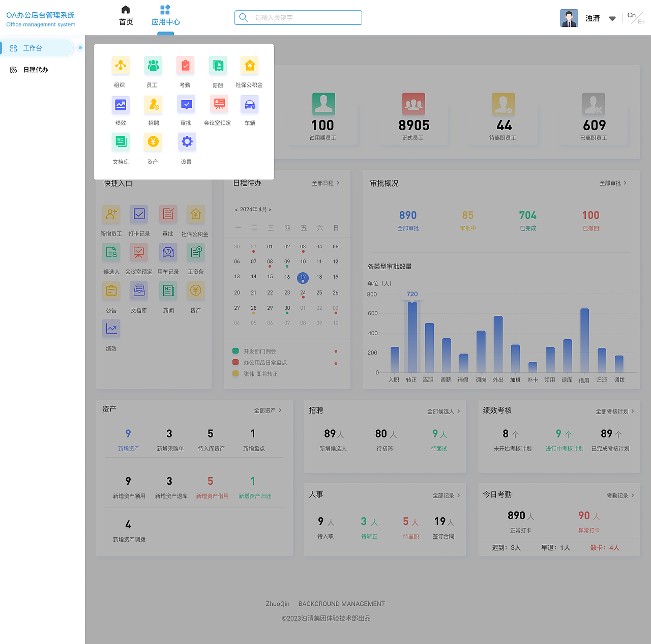Open the 全部审批 link
Image resolution: width=651 pixels, height=644 pixels.
(613, 183)
